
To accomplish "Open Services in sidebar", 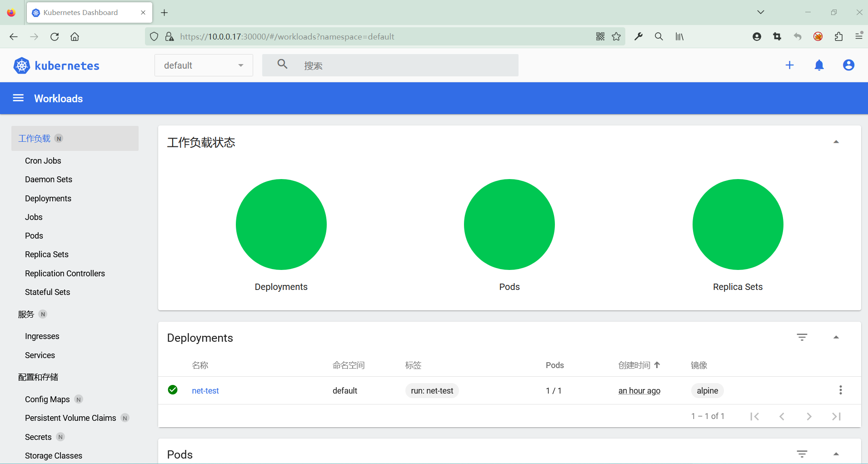I will 40,355.
